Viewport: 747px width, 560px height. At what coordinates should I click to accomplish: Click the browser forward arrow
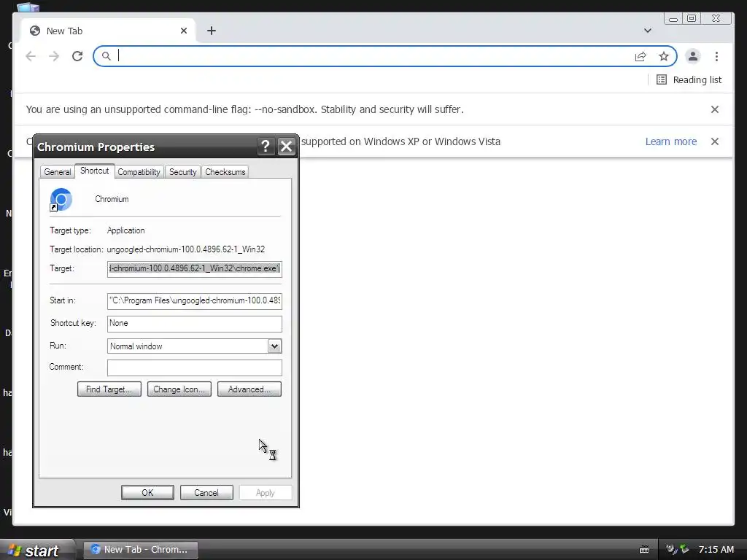pyautogui.click(x=54, y=56)
